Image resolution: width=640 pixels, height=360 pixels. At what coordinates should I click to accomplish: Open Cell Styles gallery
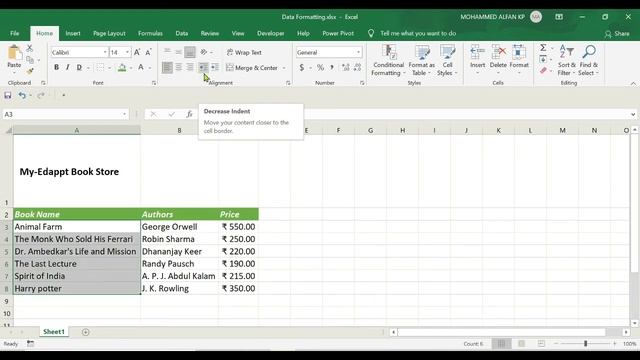click(447, 60)
